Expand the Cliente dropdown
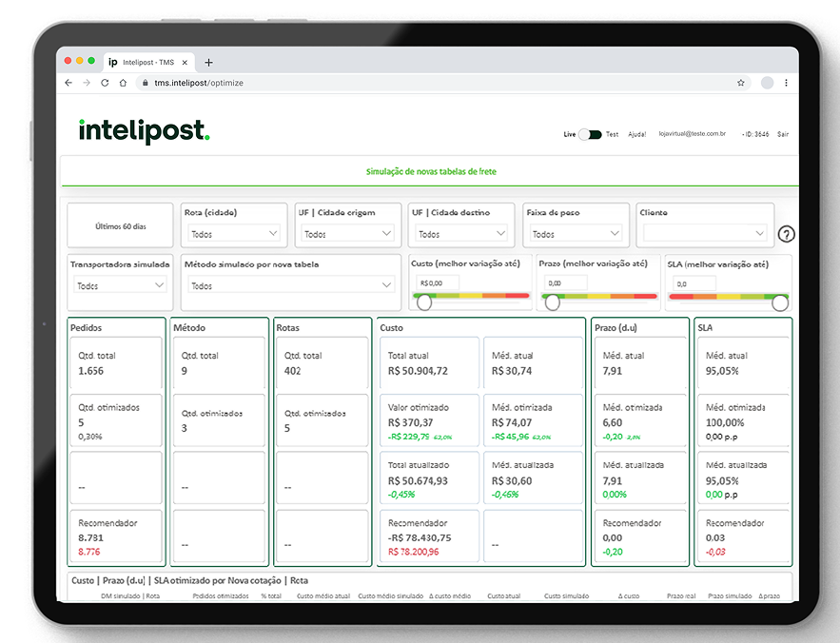 [x=705, y=233]
